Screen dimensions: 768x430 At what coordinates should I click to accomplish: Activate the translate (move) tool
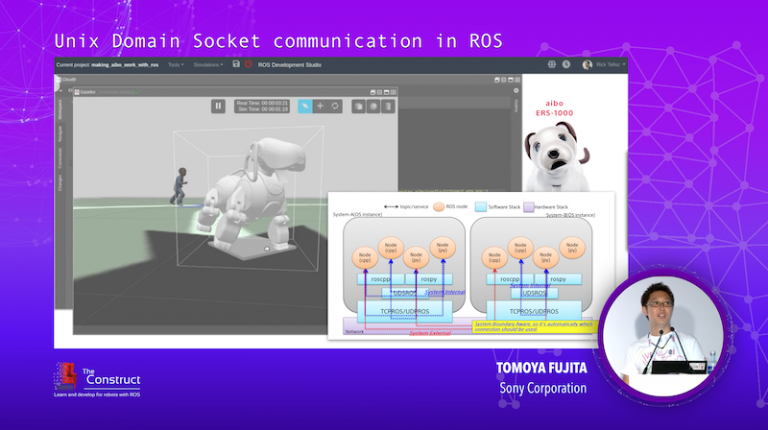tap(320, 105)
